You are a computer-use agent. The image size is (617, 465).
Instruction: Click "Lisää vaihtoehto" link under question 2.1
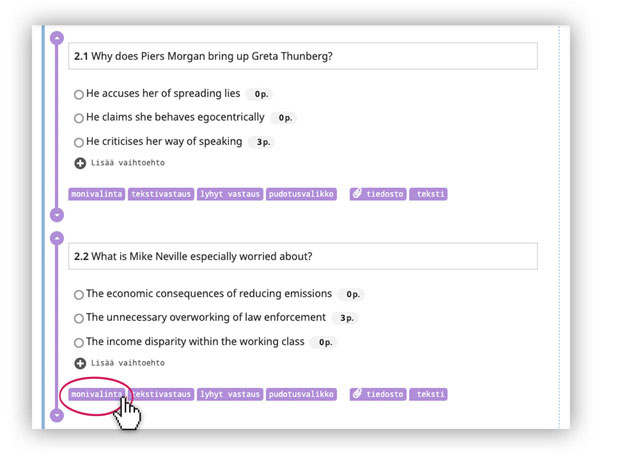pyautogui.click(x=127, y=163)
